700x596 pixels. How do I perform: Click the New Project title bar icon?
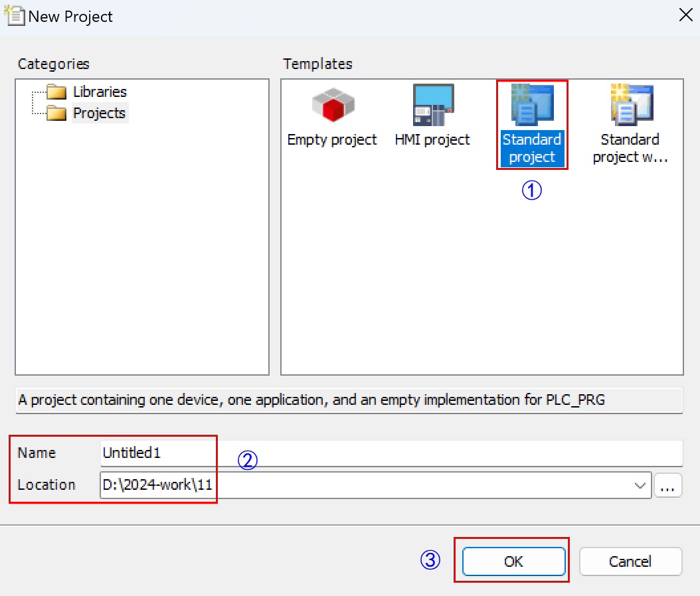coord(15,16)
